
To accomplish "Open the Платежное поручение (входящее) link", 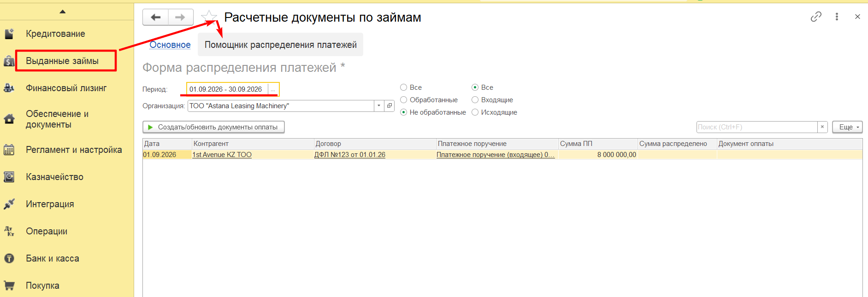I will pos(496,155).
